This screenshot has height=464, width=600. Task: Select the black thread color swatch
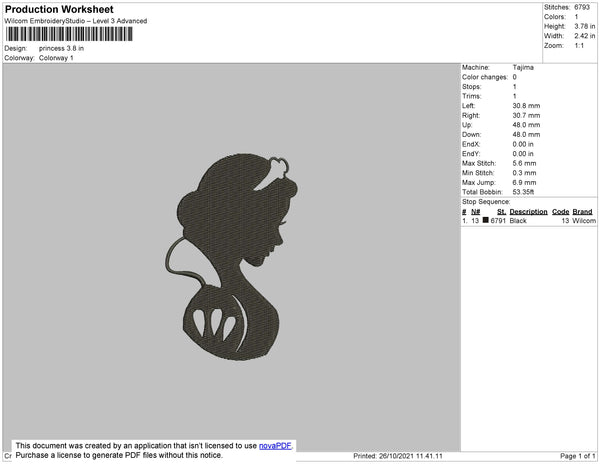pyautogui.click(x=486, y=220)
